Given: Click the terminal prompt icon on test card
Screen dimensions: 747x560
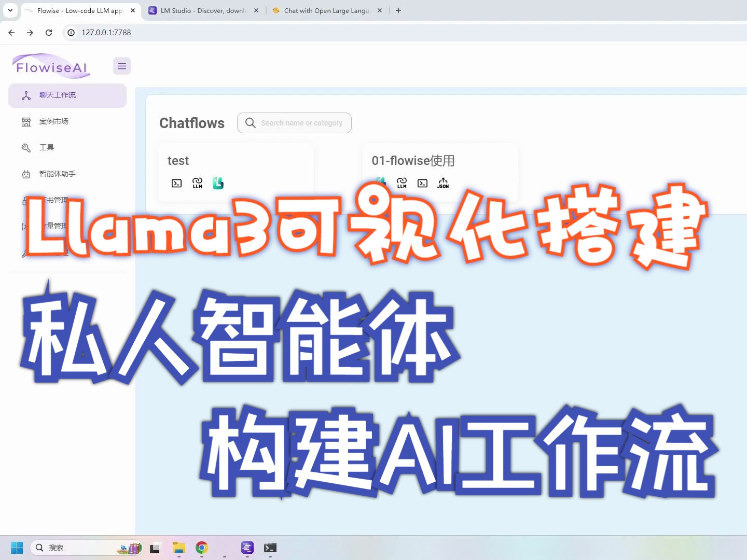Looking at the screenshot, I should pos(177,183).
